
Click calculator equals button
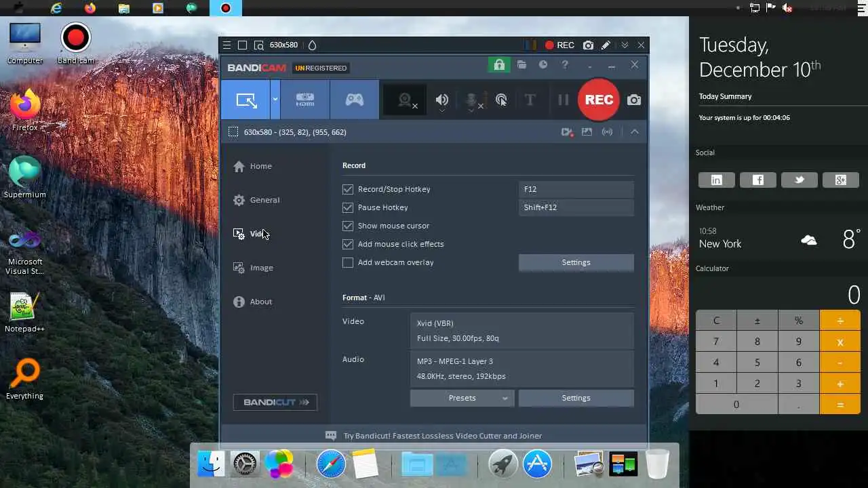click(840, 405)
